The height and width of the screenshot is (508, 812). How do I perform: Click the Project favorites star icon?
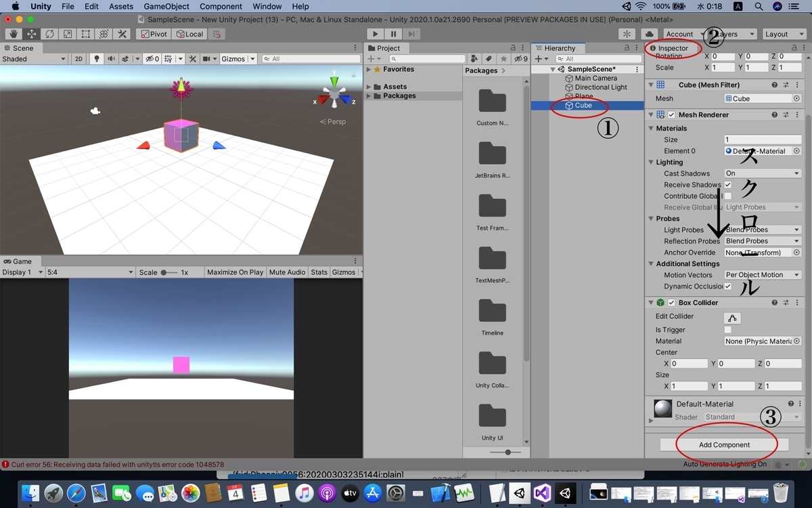(x=503, y=59)
